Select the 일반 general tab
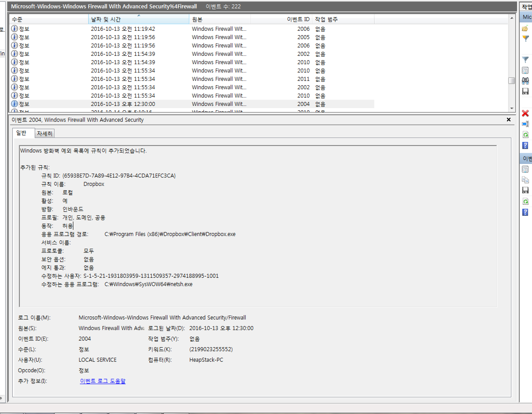The image size is (532, 414). pyautogui.click(x=21, y=133)
